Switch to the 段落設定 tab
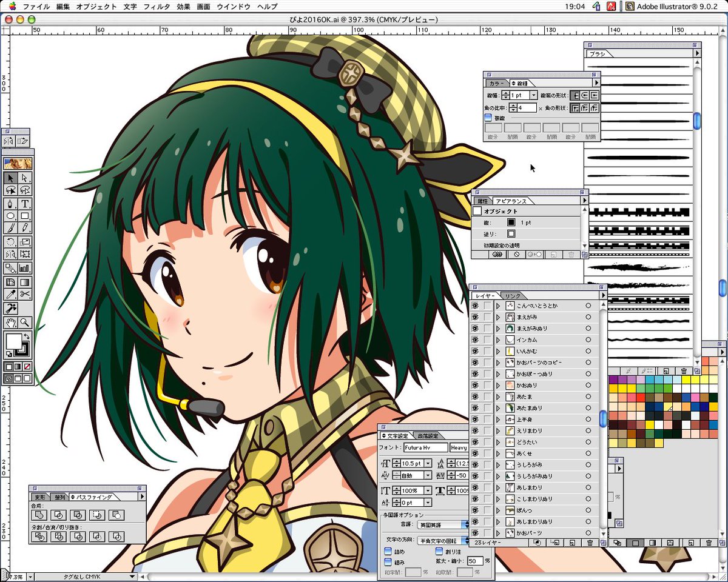 (428, 435)
